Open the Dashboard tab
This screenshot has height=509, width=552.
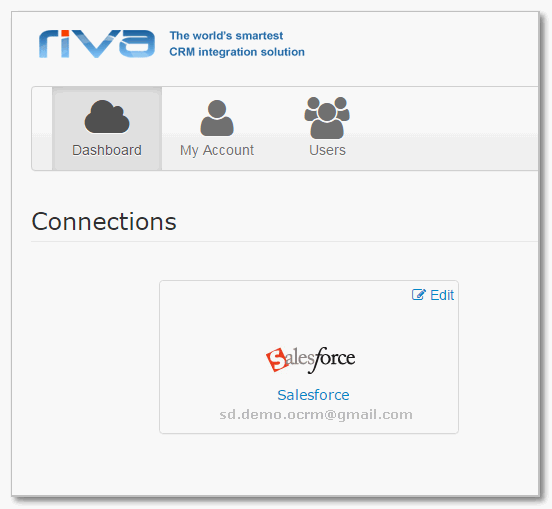[107, 128]
